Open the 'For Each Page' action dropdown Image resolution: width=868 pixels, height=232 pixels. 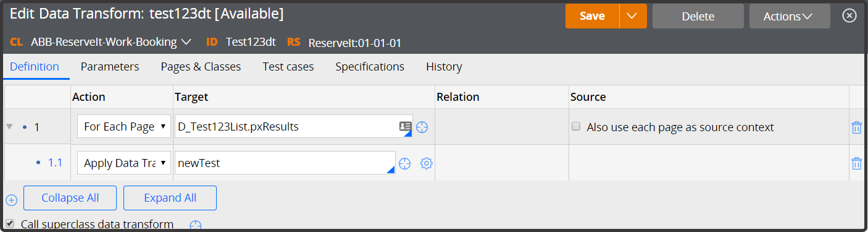(x=124, y=127)
